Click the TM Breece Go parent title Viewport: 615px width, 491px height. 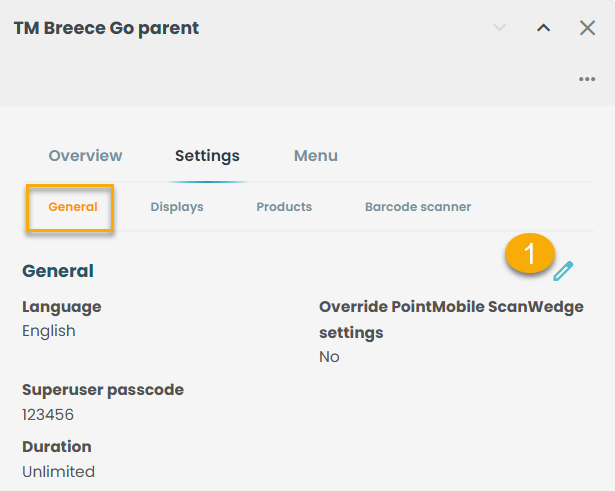[106, 28]
